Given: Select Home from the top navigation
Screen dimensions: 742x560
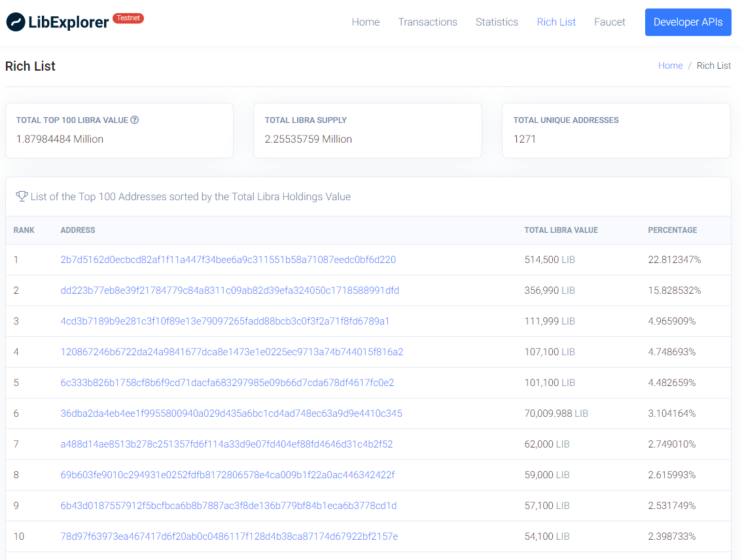Looking at the screenshot, I should click(x=365, y=22).
